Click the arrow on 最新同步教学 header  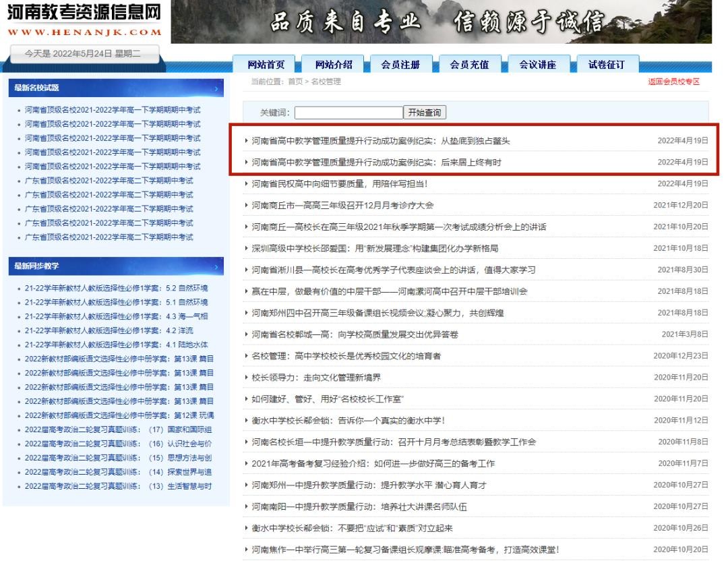pos(215,268)
